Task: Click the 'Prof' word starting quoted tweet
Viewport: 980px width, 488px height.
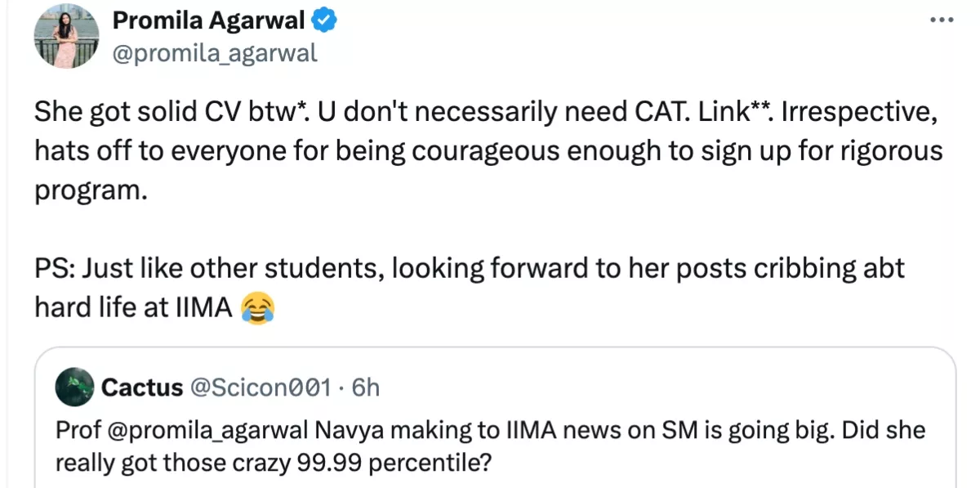Action: 74,429
